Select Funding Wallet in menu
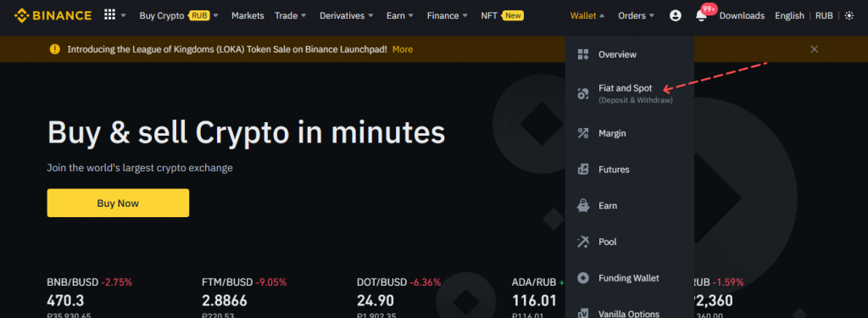Image resolution: width=868 pixels, height=318 pixels. (630, 278)
